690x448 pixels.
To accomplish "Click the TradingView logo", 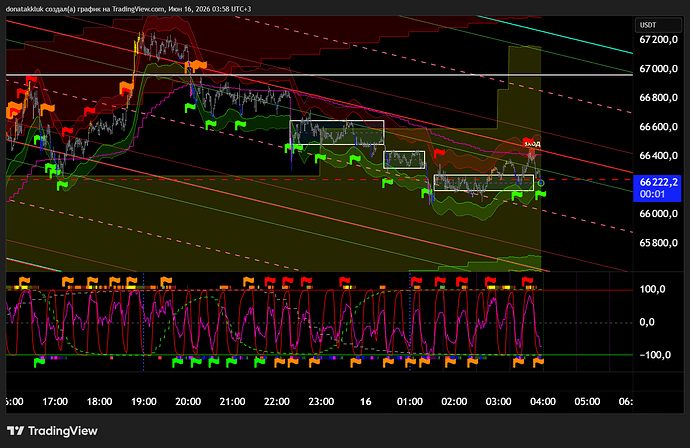I will 52,431.
